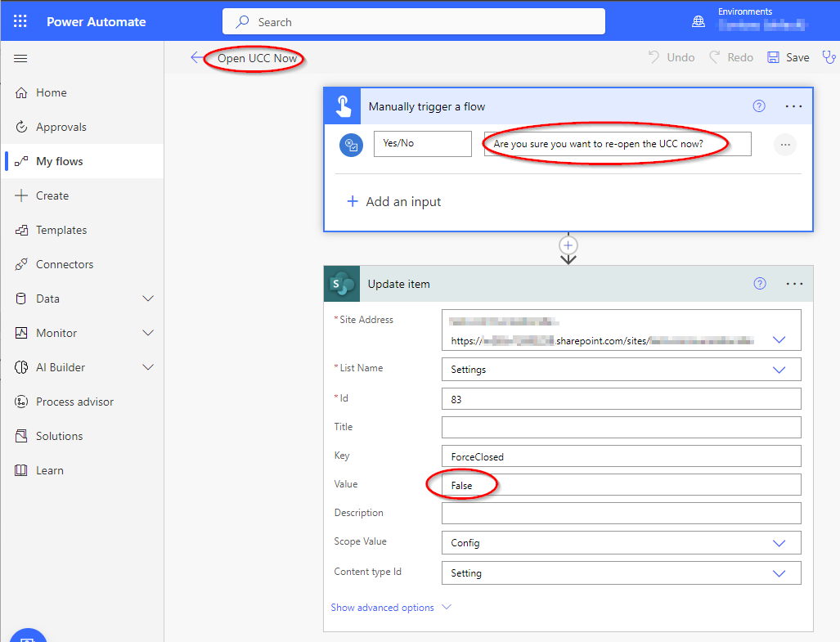840x642 pixels.
Task: Click the Id field containing 83
Action: coord(622,399)
